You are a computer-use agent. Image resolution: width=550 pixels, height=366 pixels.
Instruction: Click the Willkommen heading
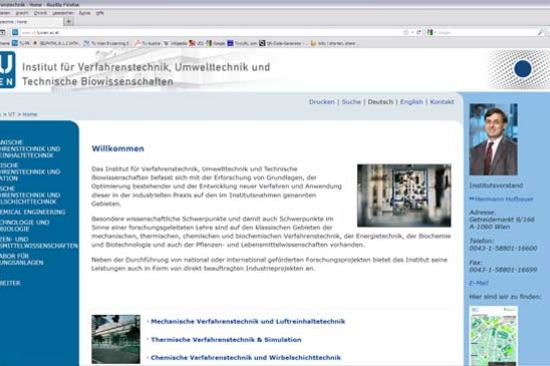(118, 148)
